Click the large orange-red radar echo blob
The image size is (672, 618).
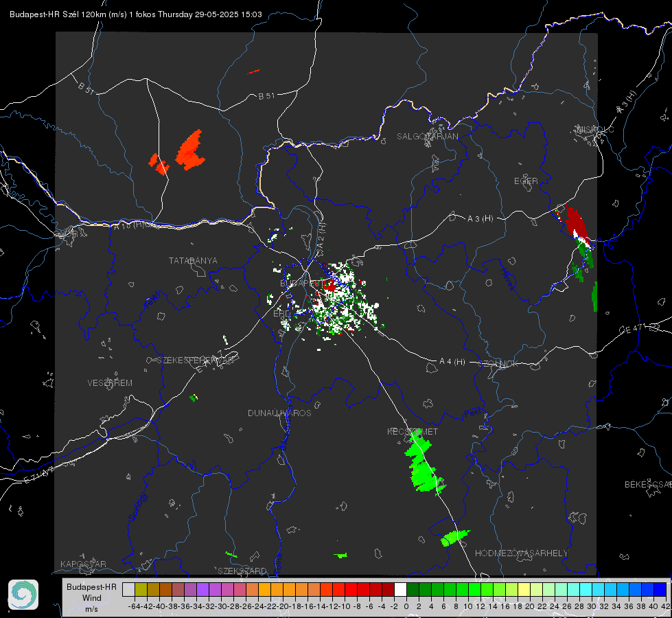coord(190,150)
